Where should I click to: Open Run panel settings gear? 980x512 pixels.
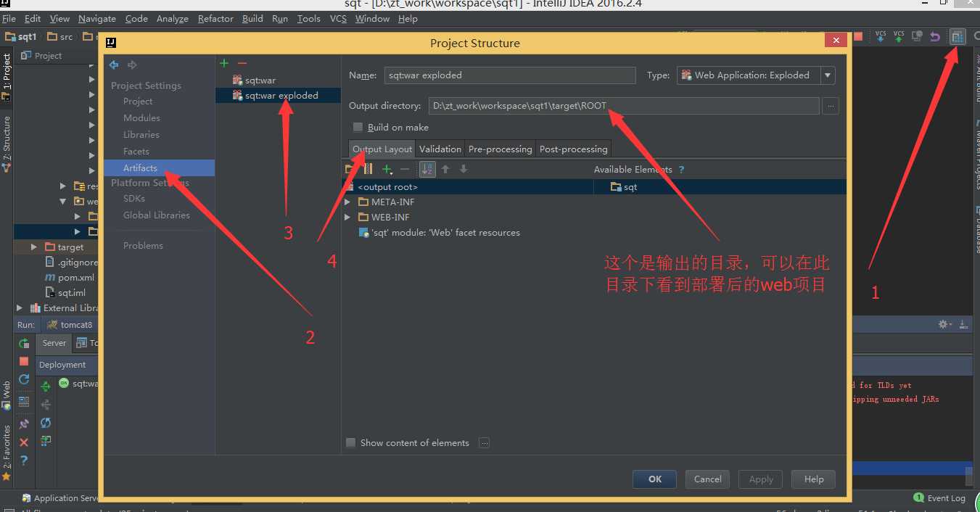point(943,324)
